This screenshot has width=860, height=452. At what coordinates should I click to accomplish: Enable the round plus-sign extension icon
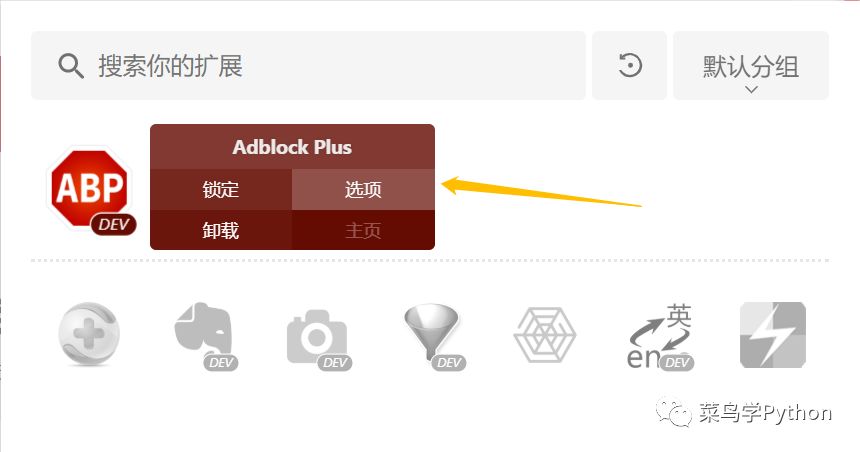[89, 334]
